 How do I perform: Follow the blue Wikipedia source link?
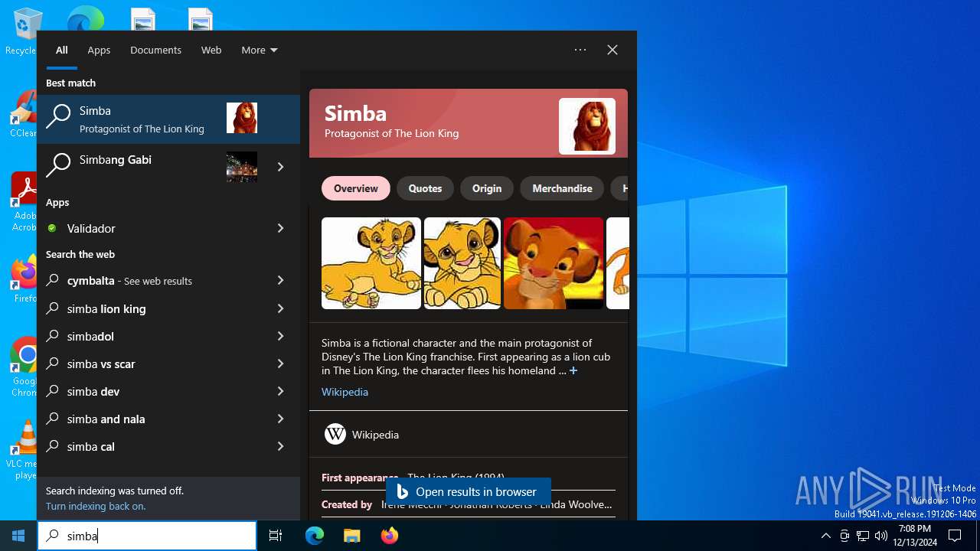pyautogui.click(x=345, y=392)
